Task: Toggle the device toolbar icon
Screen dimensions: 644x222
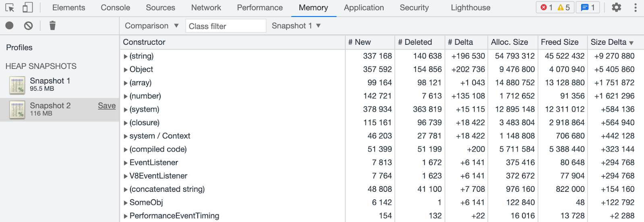Action: click(27, 8)
